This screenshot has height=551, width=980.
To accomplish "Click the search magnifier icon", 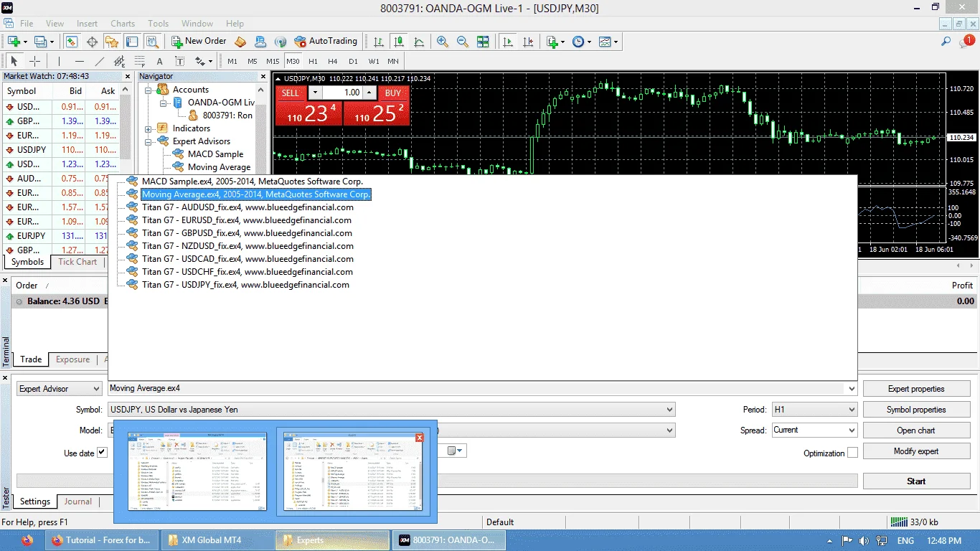I will tap(946, 42).
